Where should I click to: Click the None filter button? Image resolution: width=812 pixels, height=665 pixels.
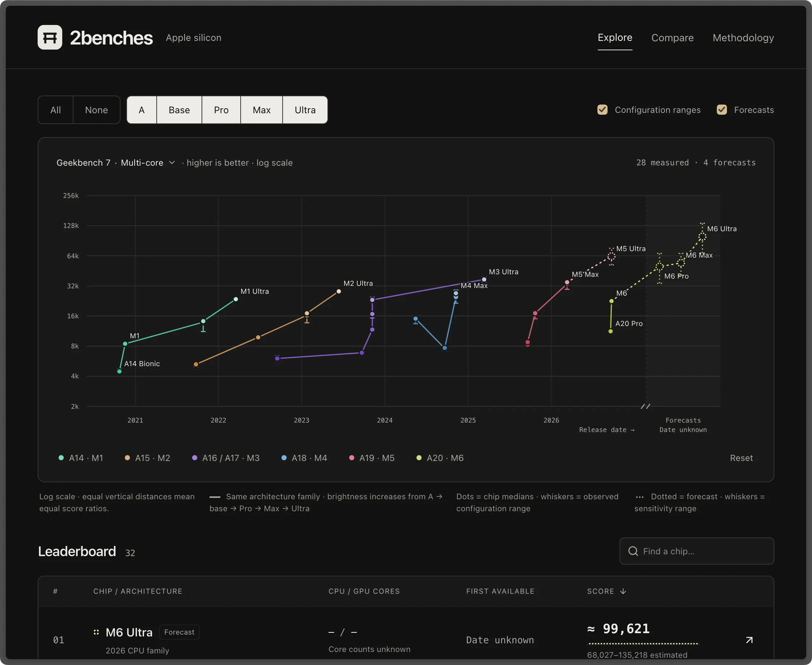(x=97, y=110)
